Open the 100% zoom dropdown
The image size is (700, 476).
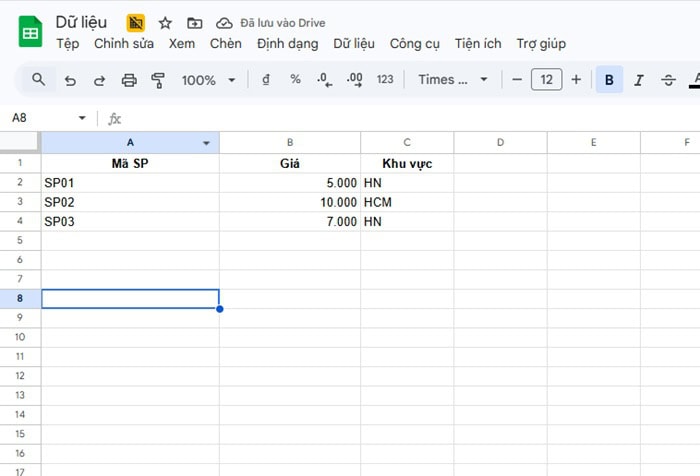(209, 80)
